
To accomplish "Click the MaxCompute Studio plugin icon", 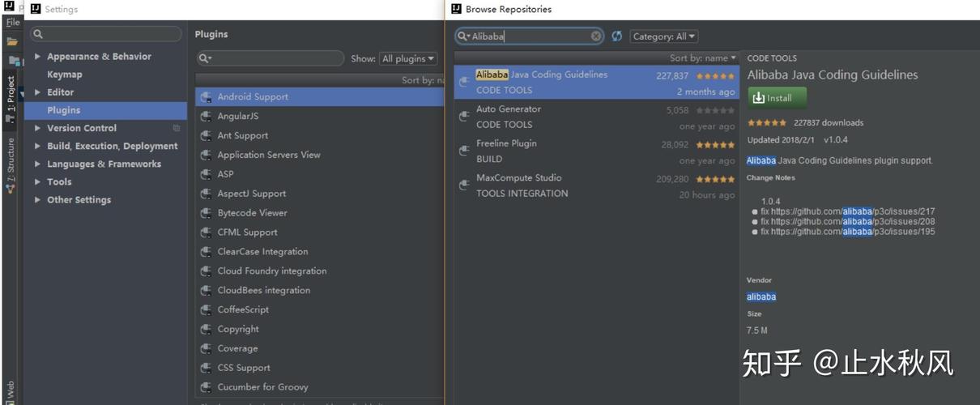I will coord(464,185).
